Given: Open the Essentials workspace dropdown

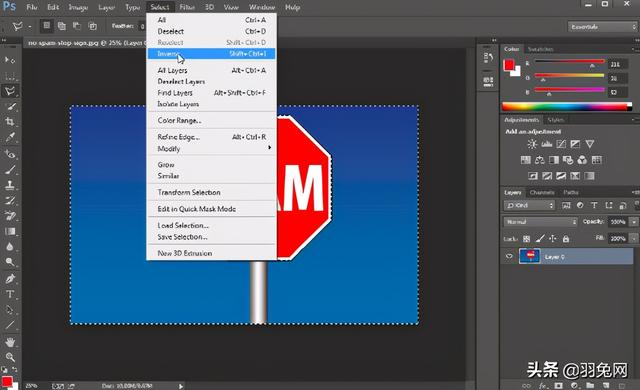Looking at the screenshot, I should point(602,27).
